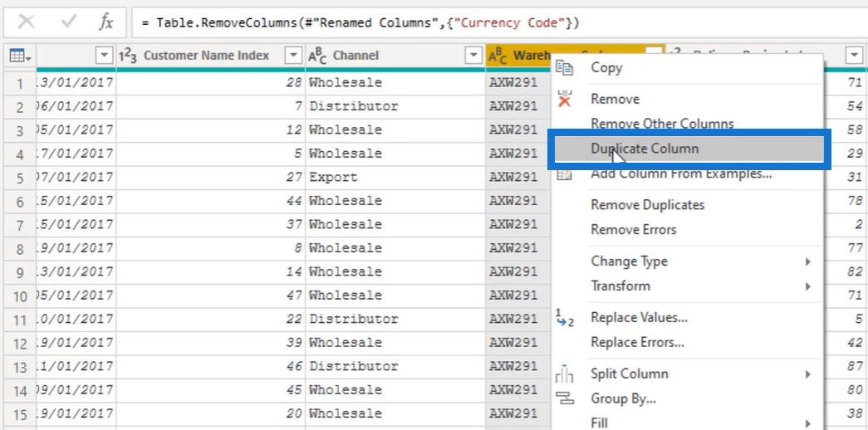
Task: Click AXW291 cell in row 8
Action: [x=518, y=248]
